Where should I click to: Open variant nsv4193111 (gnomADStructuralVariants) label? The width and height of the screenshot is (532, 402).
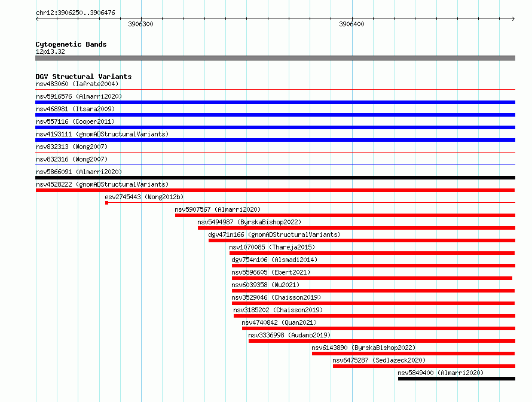[x=102, y=134]
